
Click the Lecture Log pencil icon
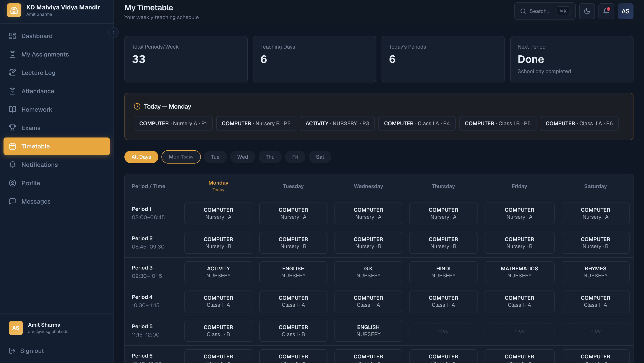(12, 73)
